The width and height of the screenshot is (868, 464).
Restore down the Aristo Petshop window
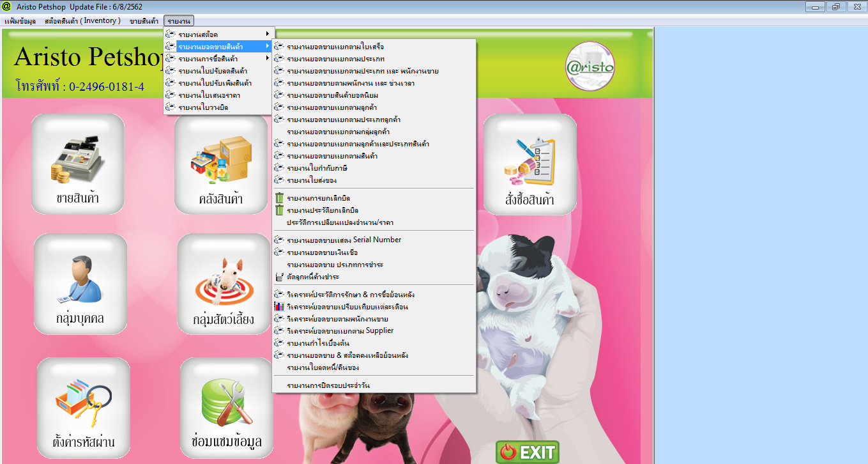pyautogui.click(x=835, y=7)
